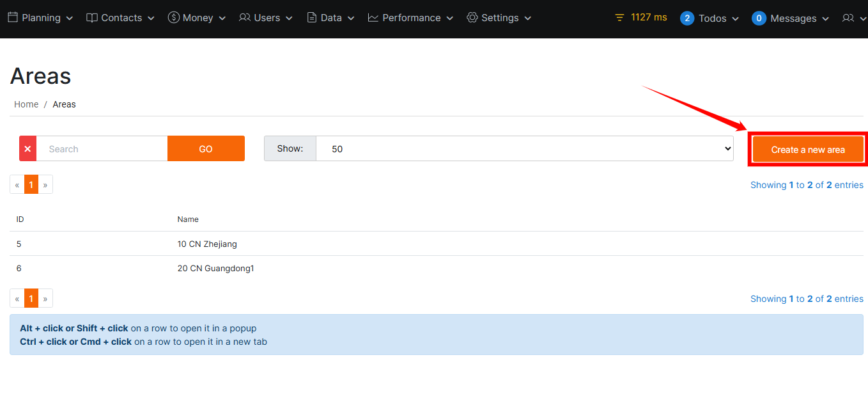Image resolution: width=868 pixels, height=403 pixels.
Task: Click inside the Search input field
Action: pyautogui.click(x=102, y=148)
